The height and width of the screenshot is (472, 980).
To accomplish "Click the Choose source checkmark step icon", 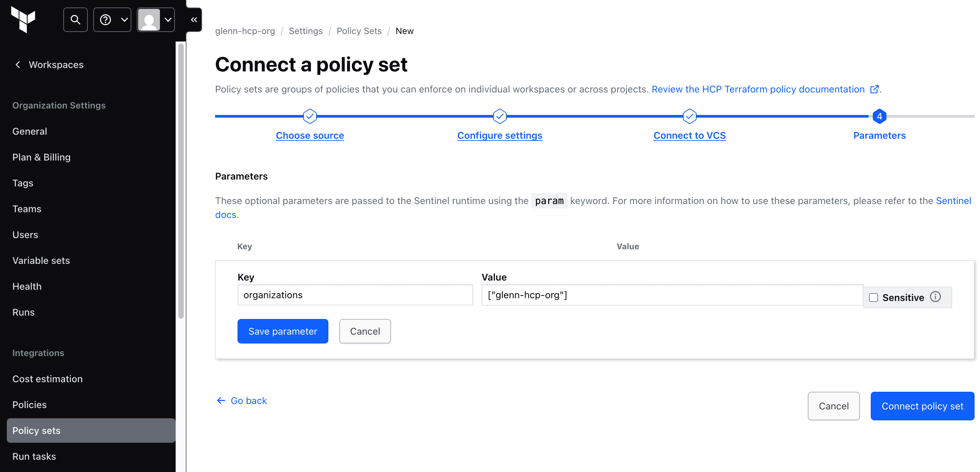I will [x=310, y=116].
